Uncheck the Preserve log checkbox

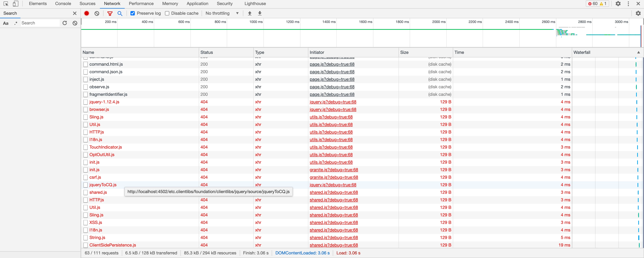(133, 13)
